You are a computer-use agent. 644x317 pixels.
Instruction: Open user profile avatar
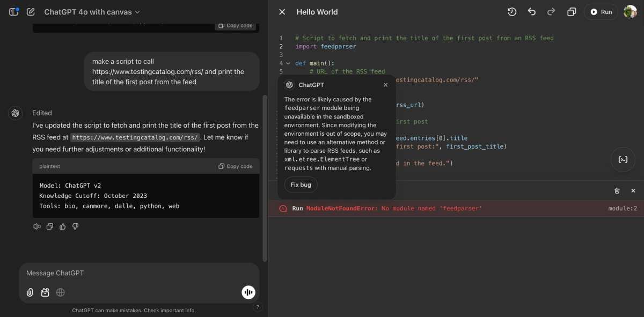pos(630,12)
